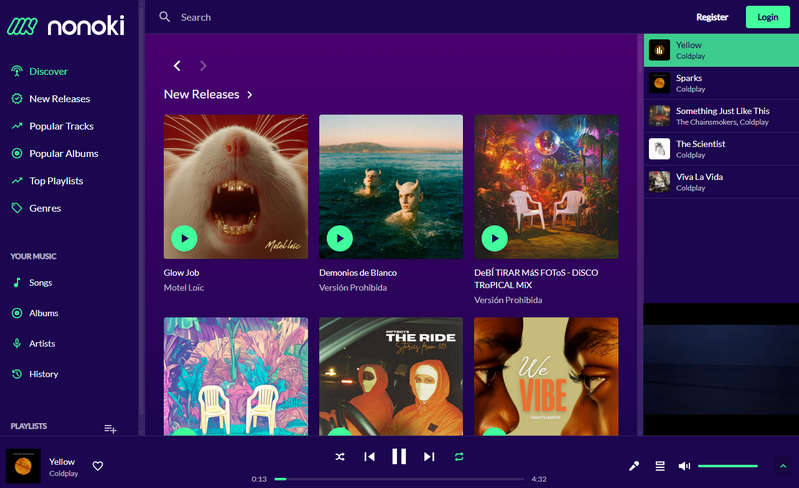Go to Popular Albums
The height and width of the screenshot is (488, 799).
coord(64,153)
